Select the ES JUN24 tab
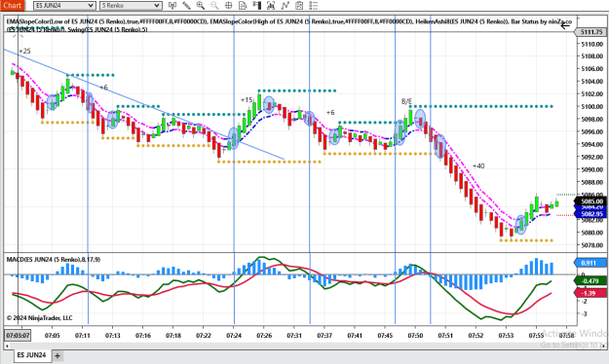 pyautogui.click(x=32, y=355)
